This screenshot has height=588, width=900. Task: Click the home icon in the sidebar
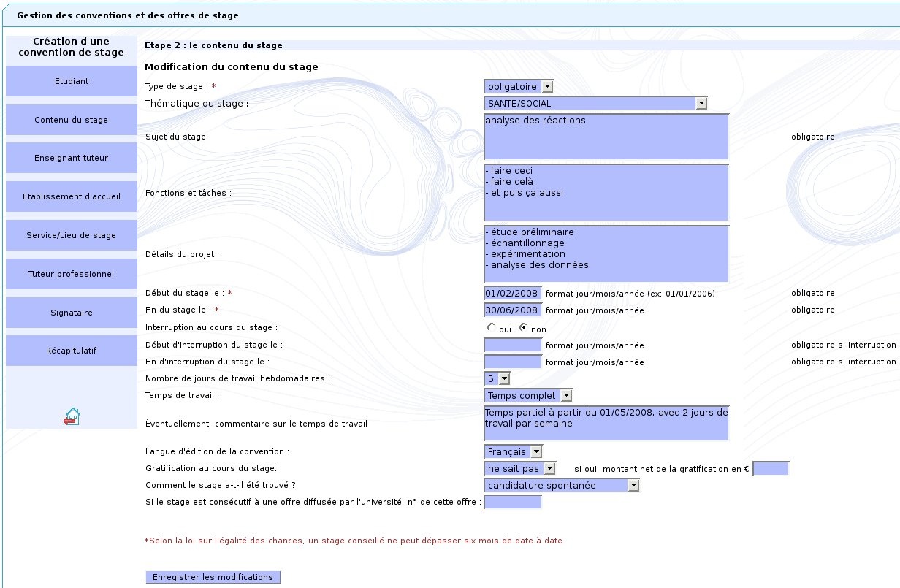point(72,417)
